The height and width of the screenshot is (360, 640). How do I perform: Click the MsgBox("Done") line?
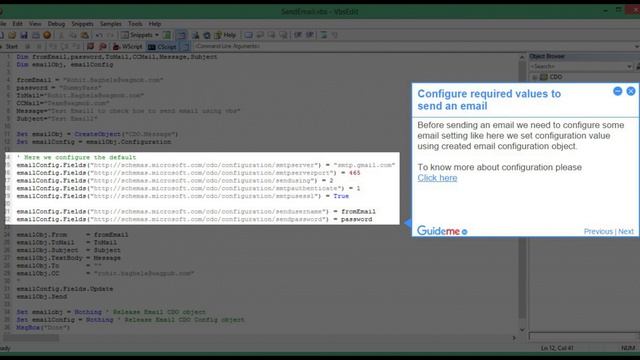[43, 328]
